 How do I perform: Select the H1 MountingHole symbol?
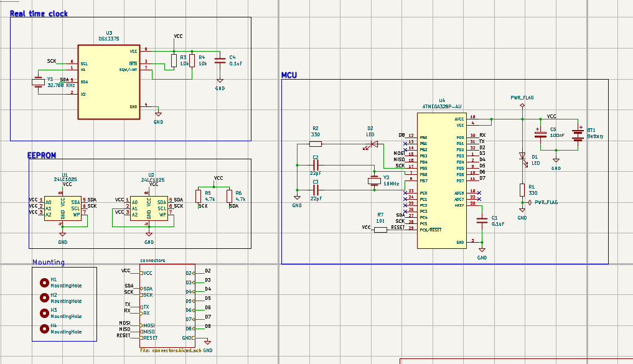pyautogui.click(x=44, y=283)
